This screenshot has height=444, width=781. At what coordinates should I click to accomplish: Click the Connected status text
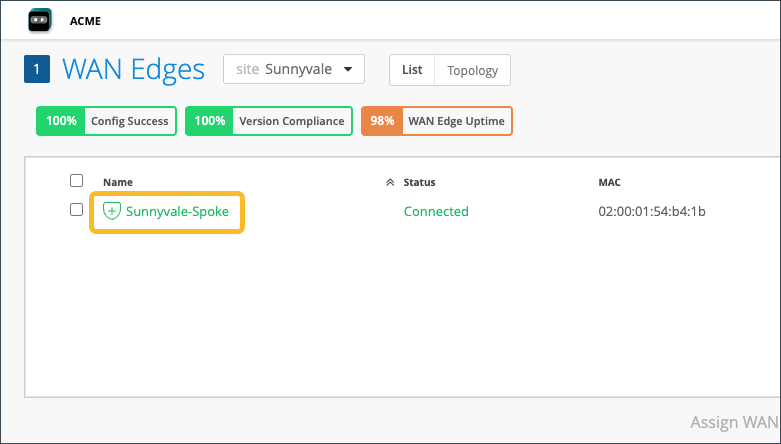click(x=436, y=211)
